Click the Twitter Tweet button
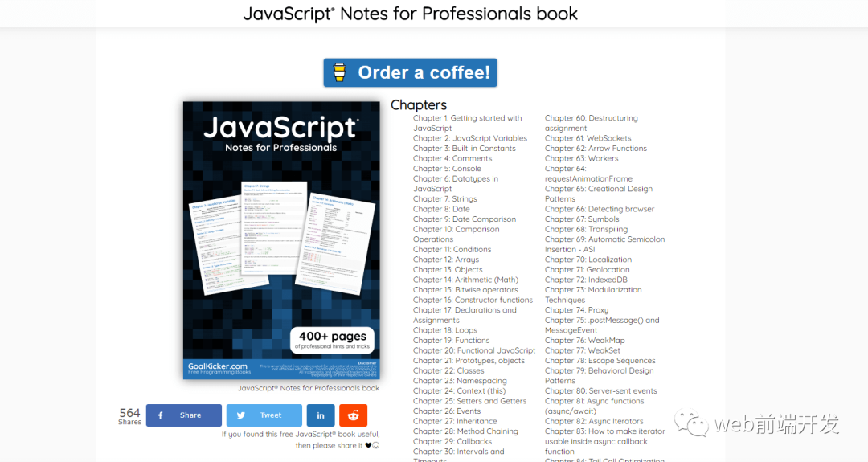Viewport: 868px width, 462px height. 264,415
